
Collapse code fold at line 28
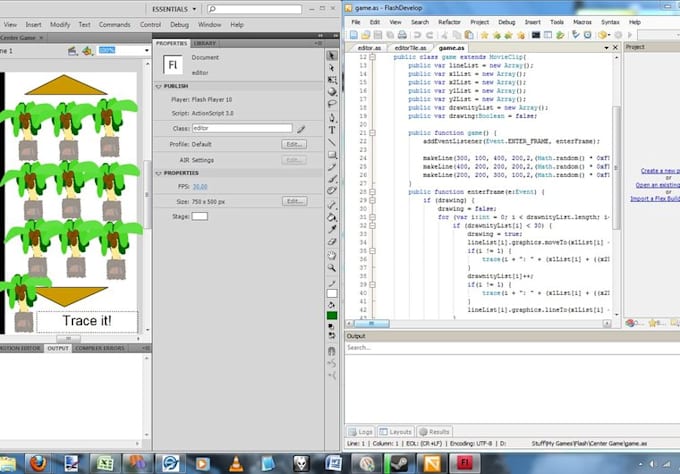373,192
